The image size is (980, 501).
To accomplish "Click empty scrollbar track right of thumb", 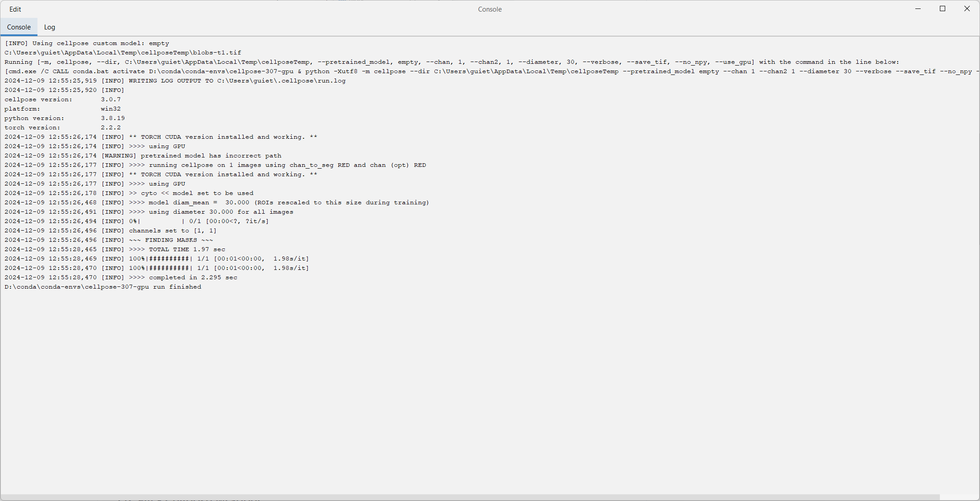I will tap(959, 497).
